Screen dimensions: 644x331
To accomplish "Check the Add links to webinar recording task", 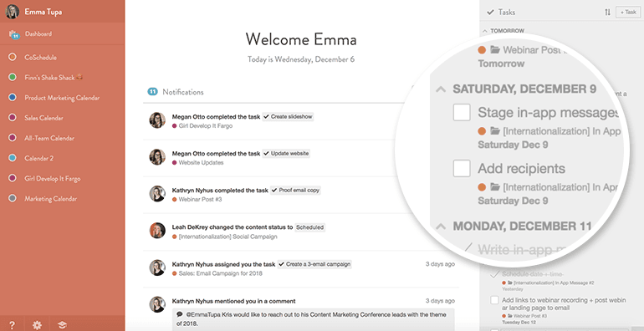I will click(x=494, y=300).
